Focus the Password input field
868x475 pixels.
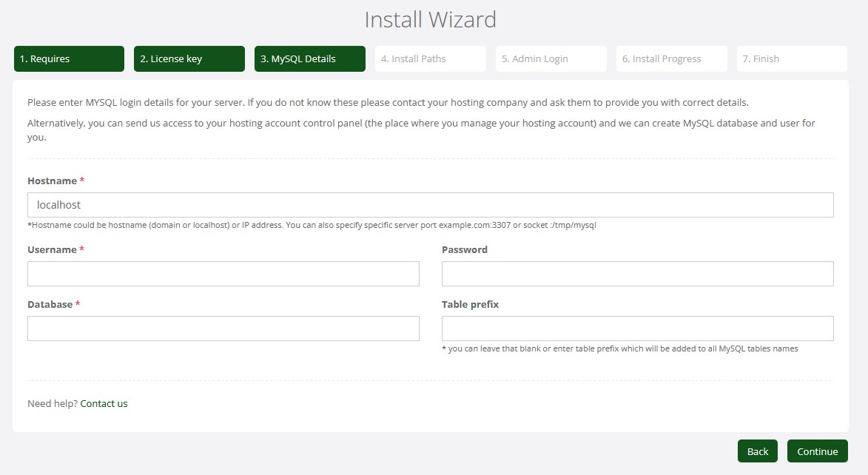tap(637, 274)
